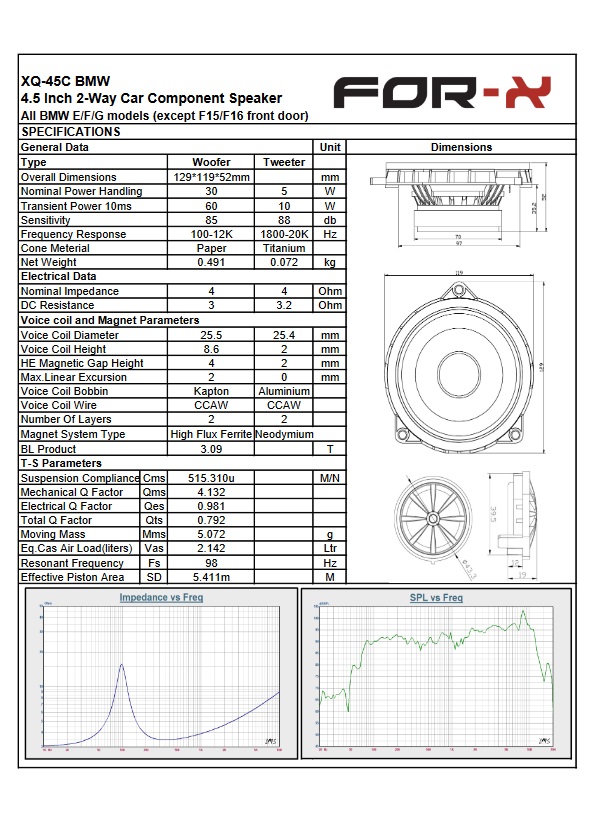This screenshot has width=595, height=835.
Task: Open the "SPL vs Freq" chart title
Action: point(436,597)
